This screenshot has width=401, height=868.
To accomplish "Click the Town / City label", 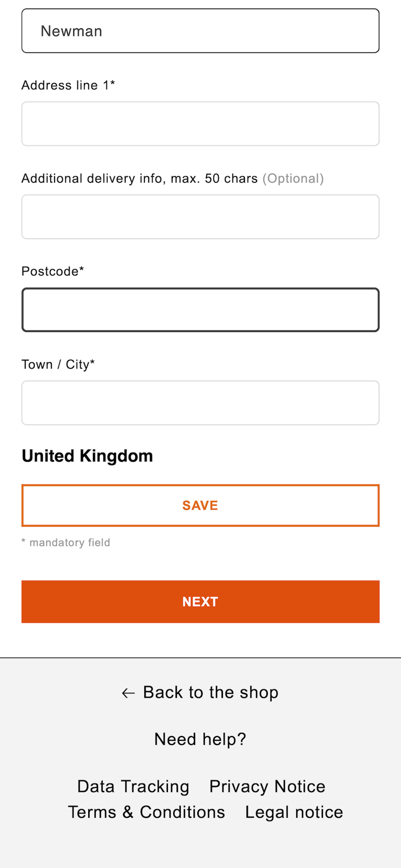I will pos(58,365).
